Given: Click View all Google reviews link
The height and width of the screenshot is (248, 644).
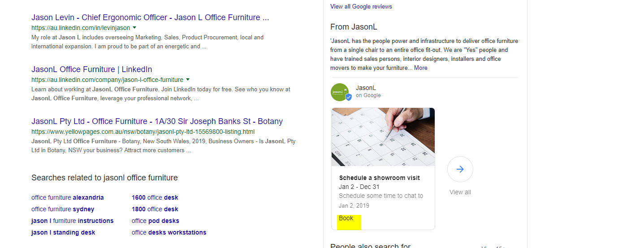Looking at the screenshot, I should pyautogui.click(x=361, y=6).
